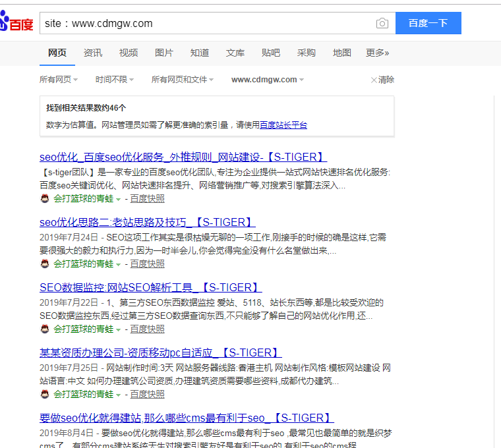Go to the 贴吧 tab
This screenshot has height=448, width=501.
[271, 53]
